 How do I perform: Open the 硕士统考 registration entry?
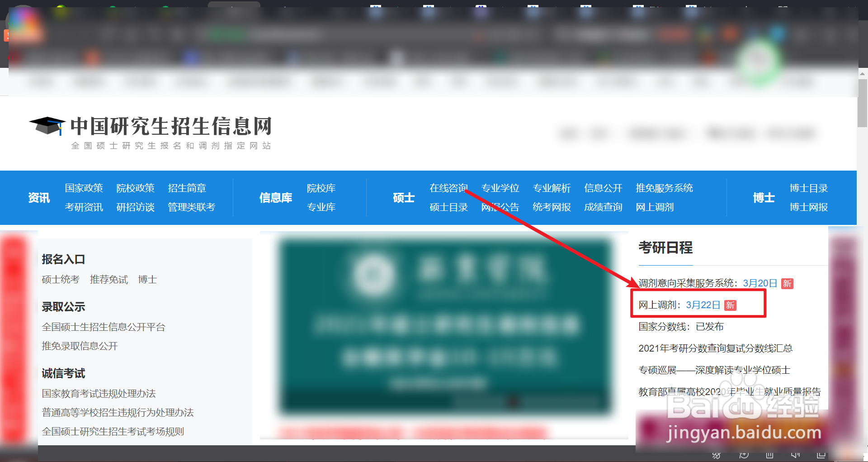(60, 279)
